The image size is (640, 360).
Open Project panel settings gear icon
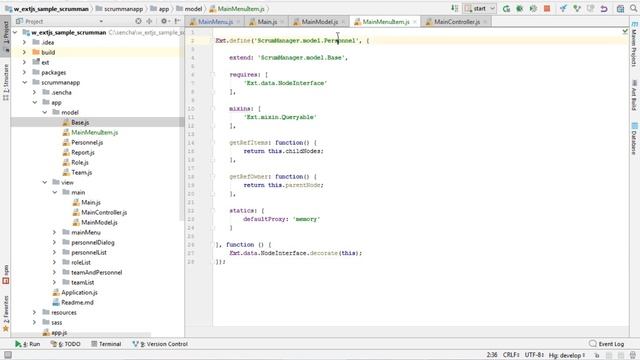(x=164, y=21)
